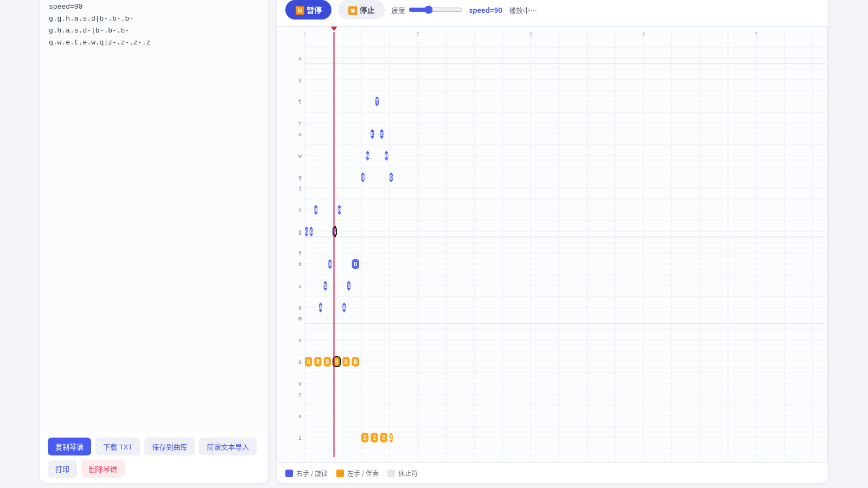Image resolution: width=868 pixels, height=488 pixels.
Task: Click the 复制琴谱 button
Action: (x=69, y=447)
